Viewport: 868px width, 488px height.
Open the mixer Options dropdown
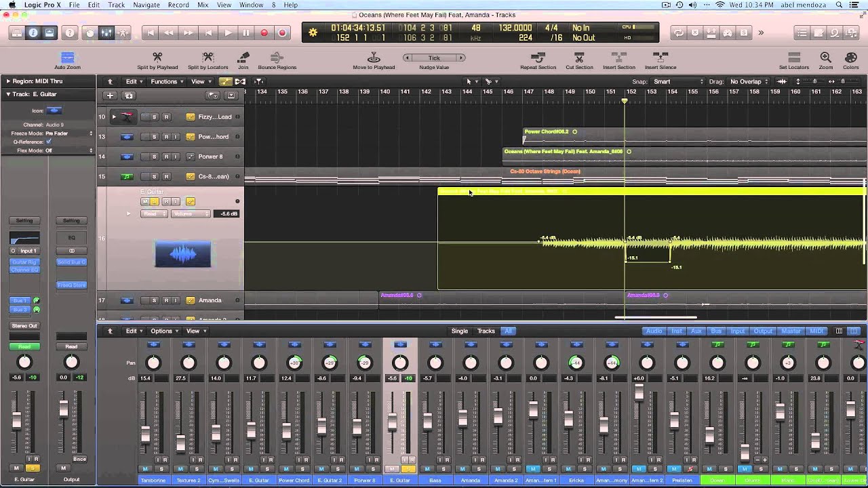165,331
